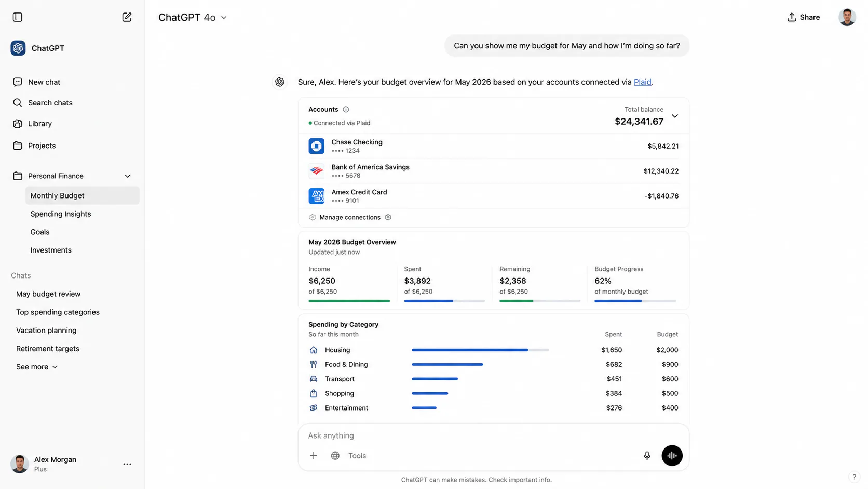
Task: Collapse the accounts total balance chevron
Action: coord(675,116)
